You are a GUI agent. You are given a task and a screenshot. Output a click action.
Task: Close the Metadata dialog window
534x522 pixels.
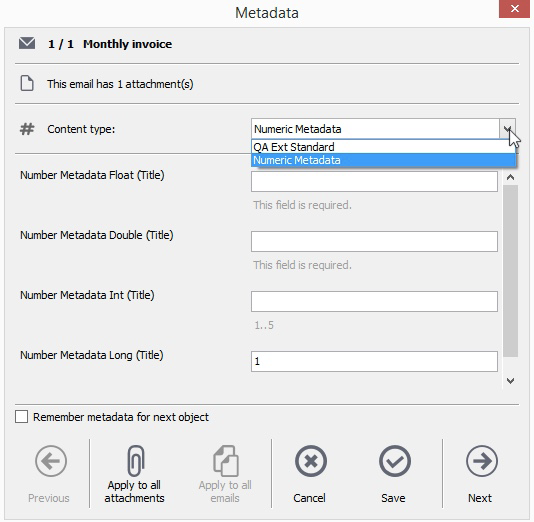[x=514, y=9]
